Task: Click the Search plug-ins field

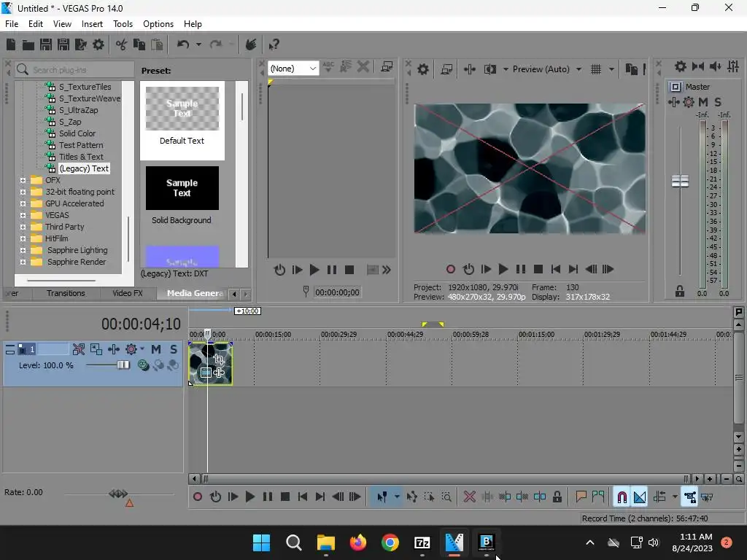Action: [x=74, y=69]
